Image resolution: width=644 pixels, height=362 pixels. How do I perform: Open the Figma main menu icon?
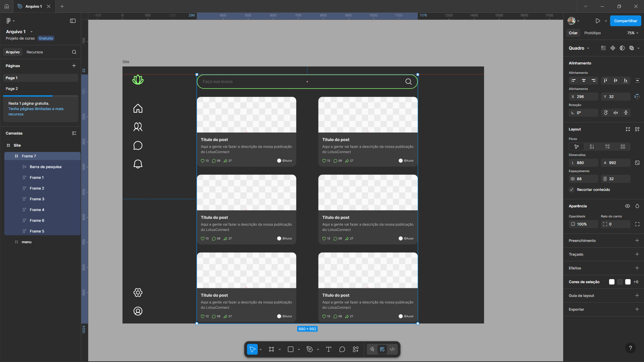[x=9, y=21]
